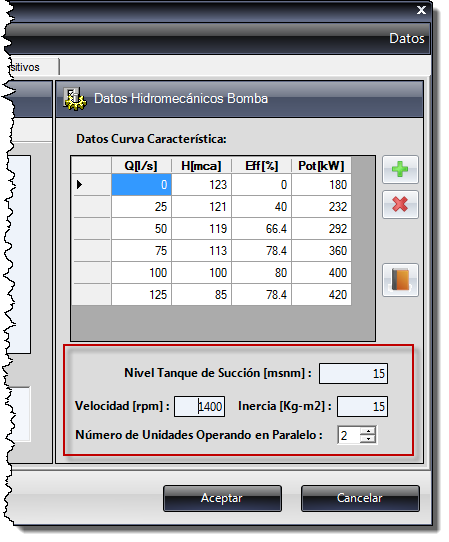The image size is (449, 542).
Task: Close the dialog with the X button
Action: click(421, 10)
